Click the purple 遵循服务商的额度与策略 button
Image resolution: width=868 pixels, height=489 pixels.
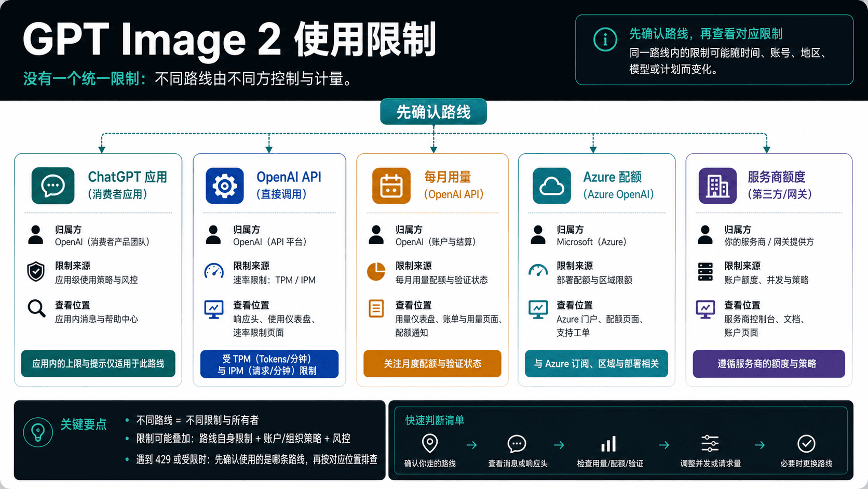769,363
